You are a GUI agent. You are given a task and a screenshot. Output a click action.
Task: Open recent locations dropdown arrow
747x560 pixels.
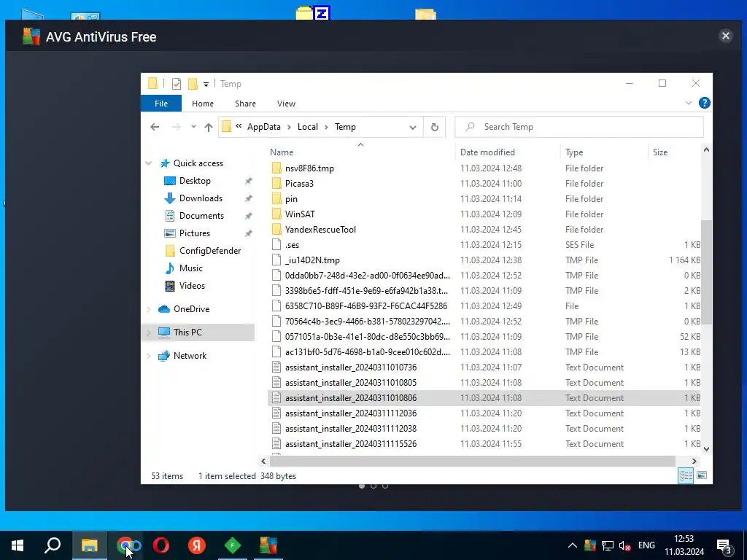tap(193, 127)
